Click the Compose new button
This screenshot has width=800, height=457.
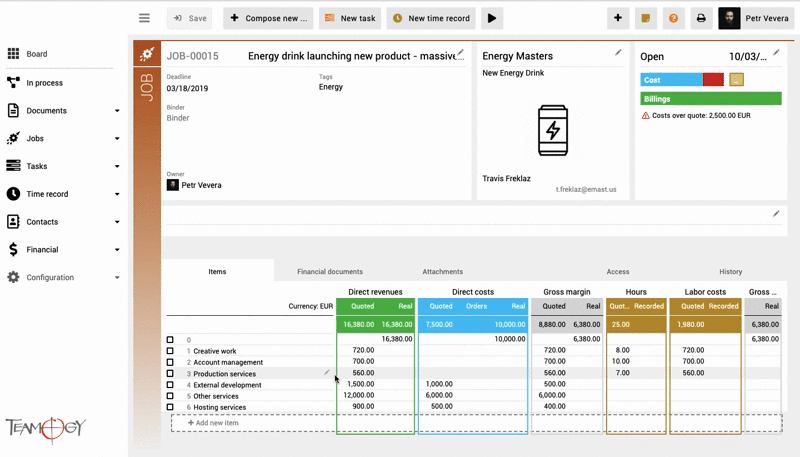tap(268, 18)
